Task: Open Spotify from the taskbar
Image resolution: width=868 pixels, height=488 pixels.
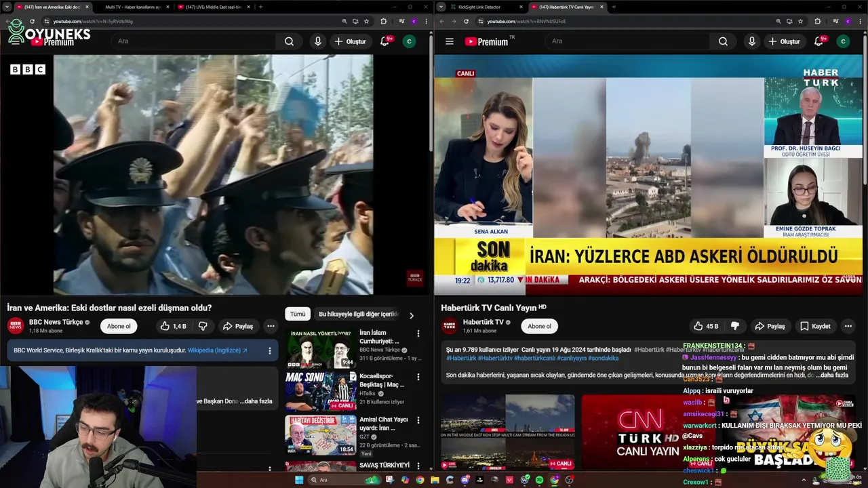Action: click(539, 480)
